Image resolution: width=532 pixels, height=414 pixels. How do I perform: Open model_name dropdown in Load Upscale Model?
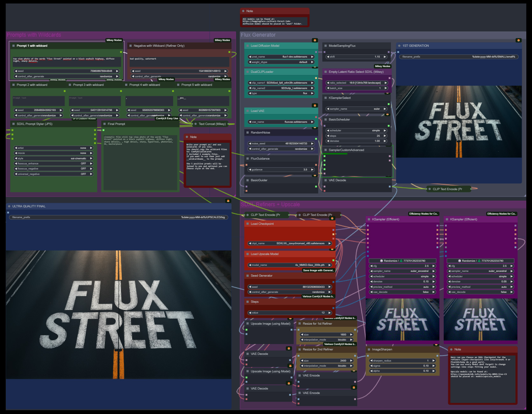pos(290,265)
